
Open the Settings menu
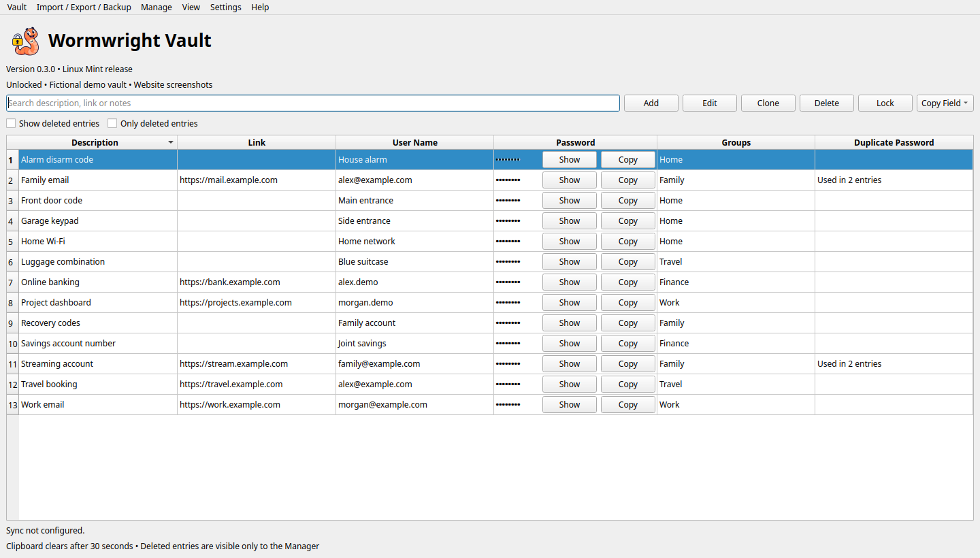[226, 7]
